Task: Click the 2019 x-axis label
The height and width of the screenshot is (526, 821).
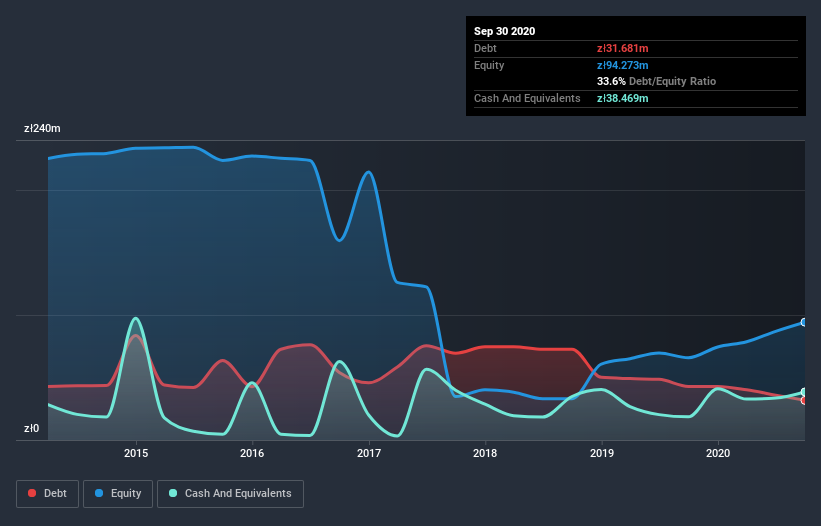Action: 602,453
